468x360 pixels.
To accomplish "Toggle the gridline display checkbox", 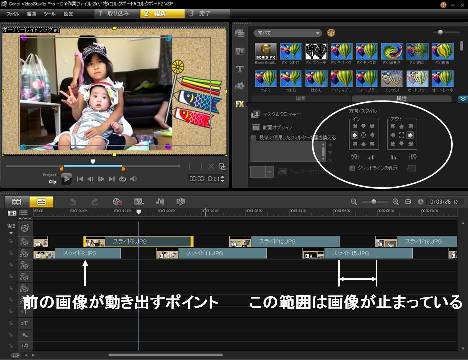I will pyautogui.click(x=352, y=168).
